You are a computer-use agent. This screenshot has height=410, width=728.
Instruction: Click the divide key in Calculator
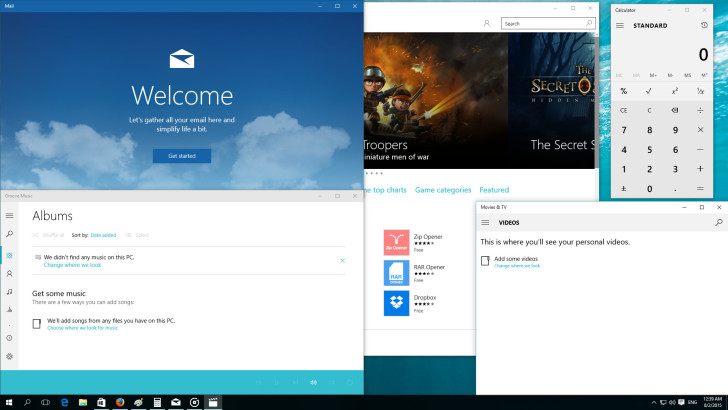(x=700, y=110)
